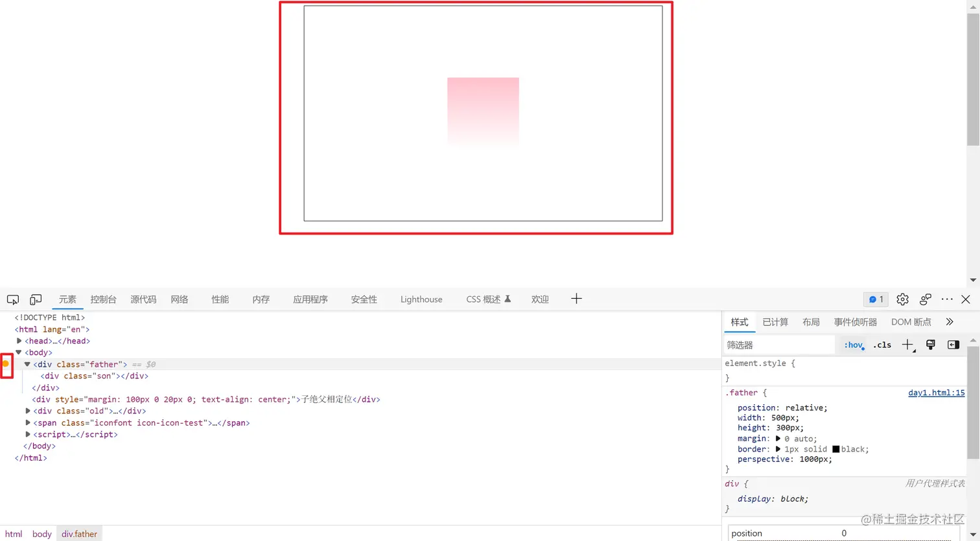Select html in the breadcrumb bar

[14, 534]
